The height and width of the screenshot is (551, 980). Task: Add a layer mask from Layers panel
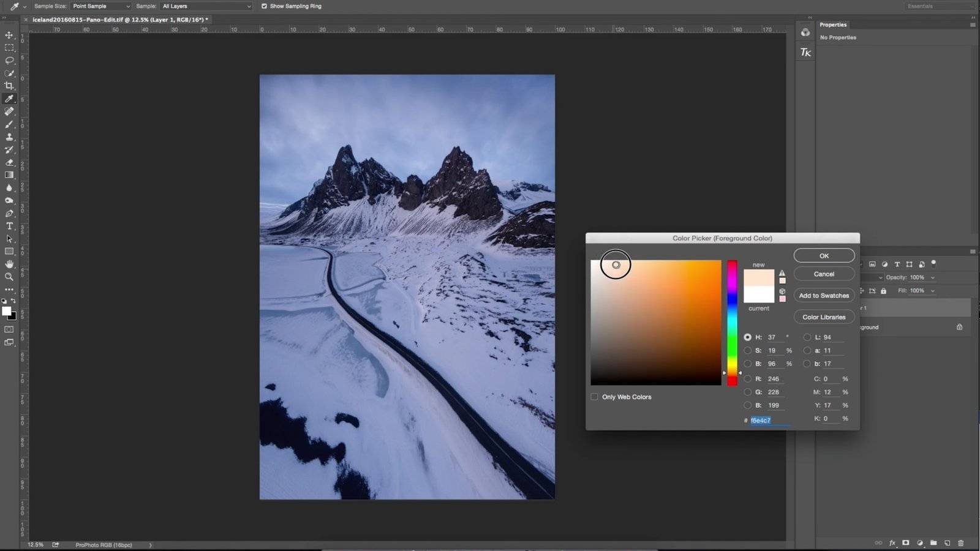tap(905, 543)
